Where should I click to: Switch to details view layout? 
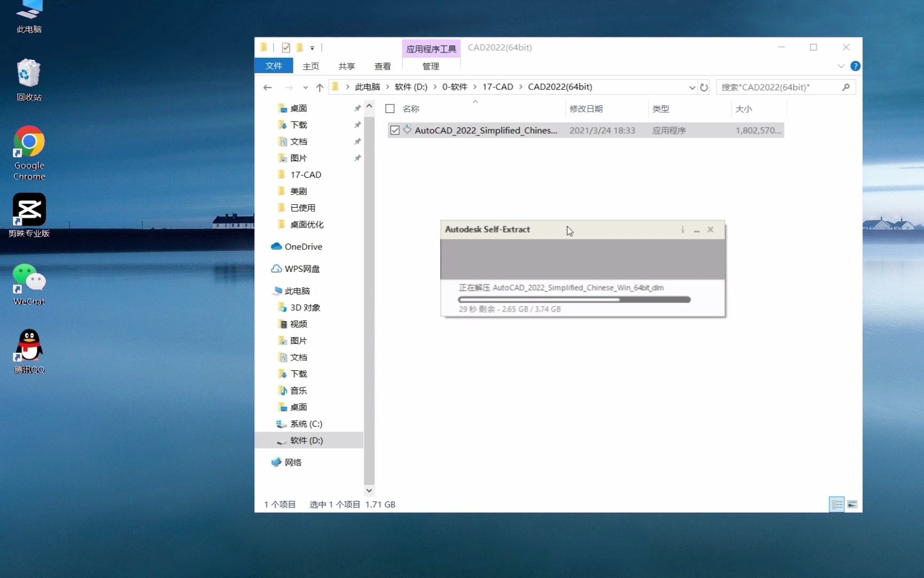click(x=837, y=504)
